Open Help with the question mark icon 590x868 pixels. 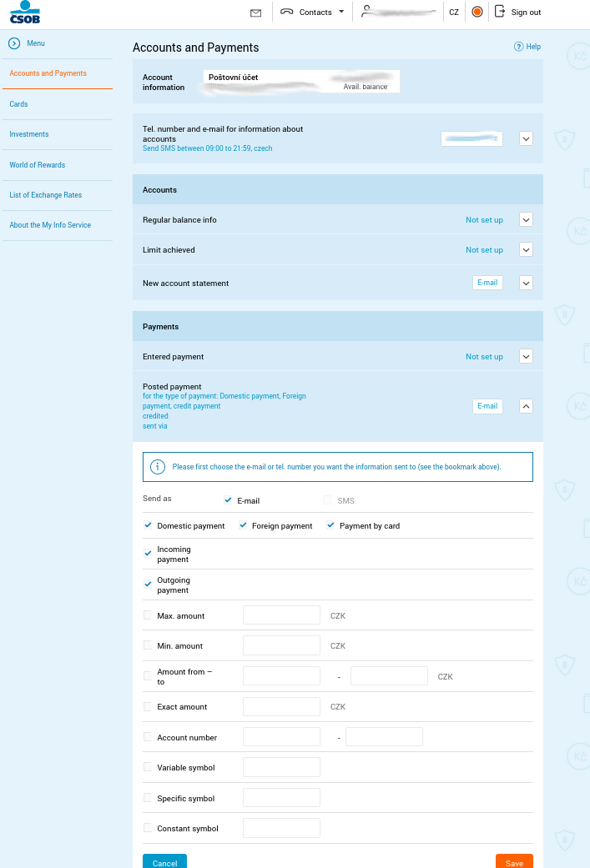click(518, 47)
